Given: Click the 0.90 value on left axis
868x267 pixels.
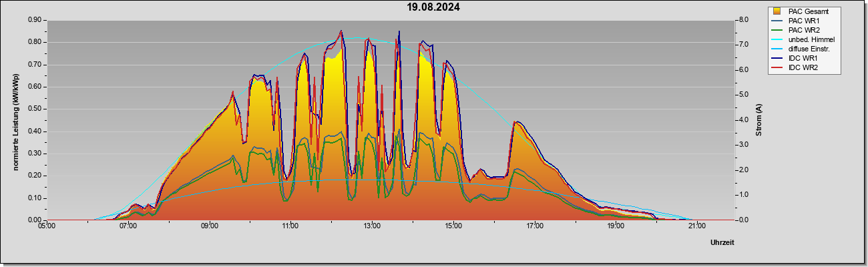Looking at the screenshot, I should pyautogui.click(x=35, y=20).
